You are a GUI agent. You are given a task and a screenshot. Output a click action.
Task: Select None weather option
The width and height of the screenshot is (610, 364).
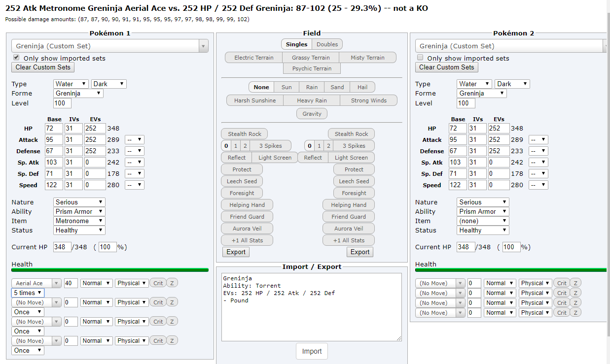click(x=261, y=87)
